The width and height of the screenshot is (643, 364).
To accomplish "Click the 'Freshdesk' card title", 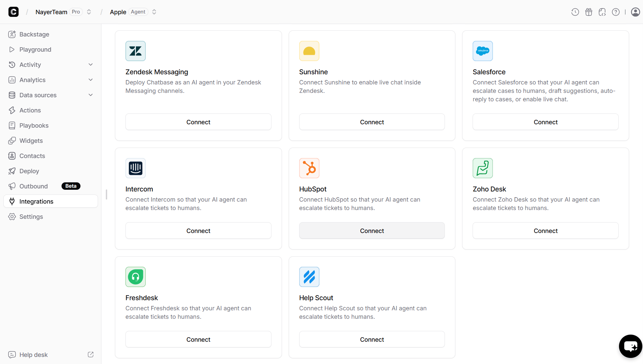I will (142, 298).
